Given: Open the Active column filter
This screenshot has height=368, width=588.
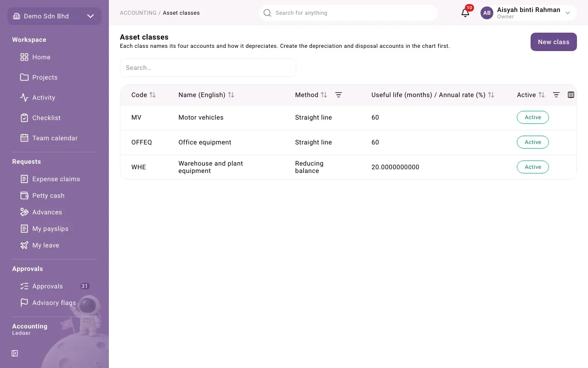Looking at the screenshot, I should pyautogui.click(x=556, y=95).
